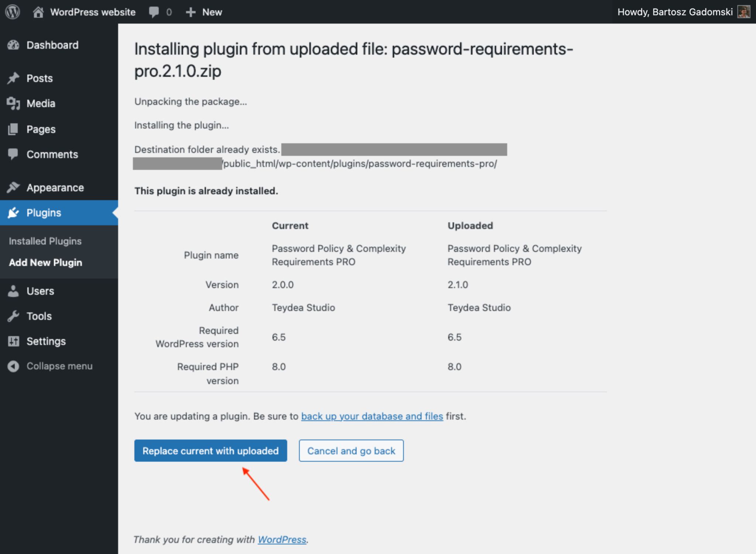
Task: Click the Required WordPress version label
Action: [197, 337]
